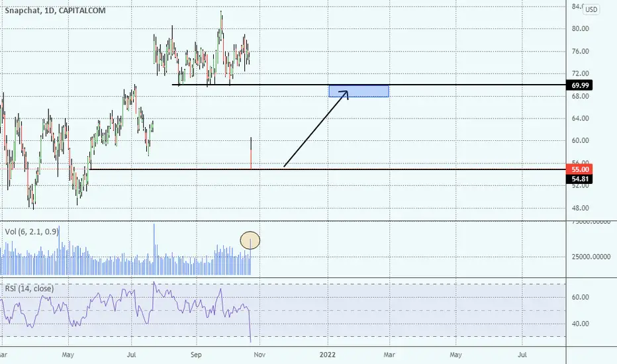Select the 69.99 black price label
The width and height of the screenshot is (617, 364).
pyautogui.click(x=580, y=85)
